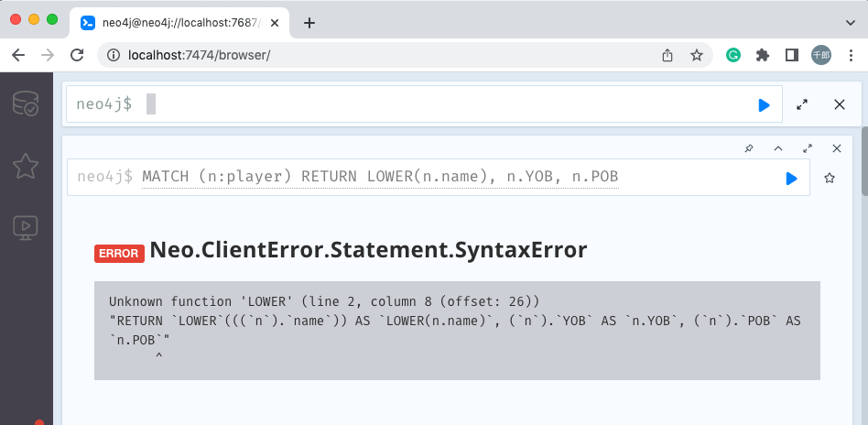Click the page vertical scrollbar
Viewport: 868px width, 425px height.
864,161
